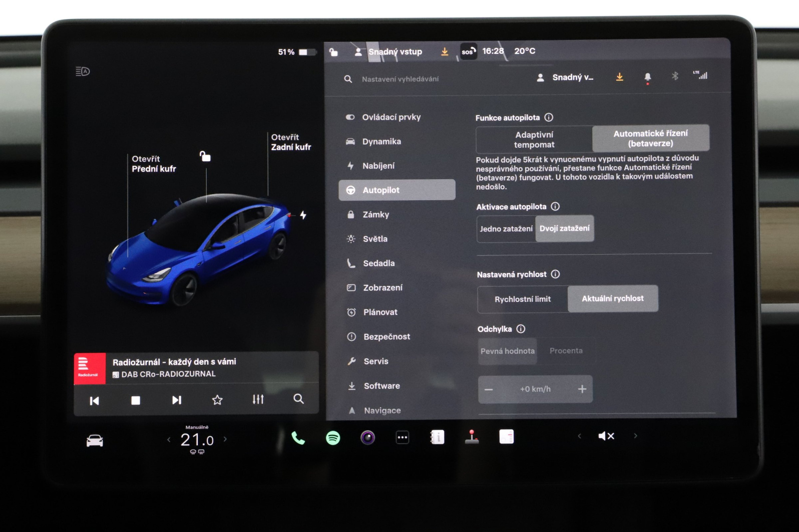Screen dimensions: 799x532
Task: Tap the lock icon above the car image
Action: (205, 156)
